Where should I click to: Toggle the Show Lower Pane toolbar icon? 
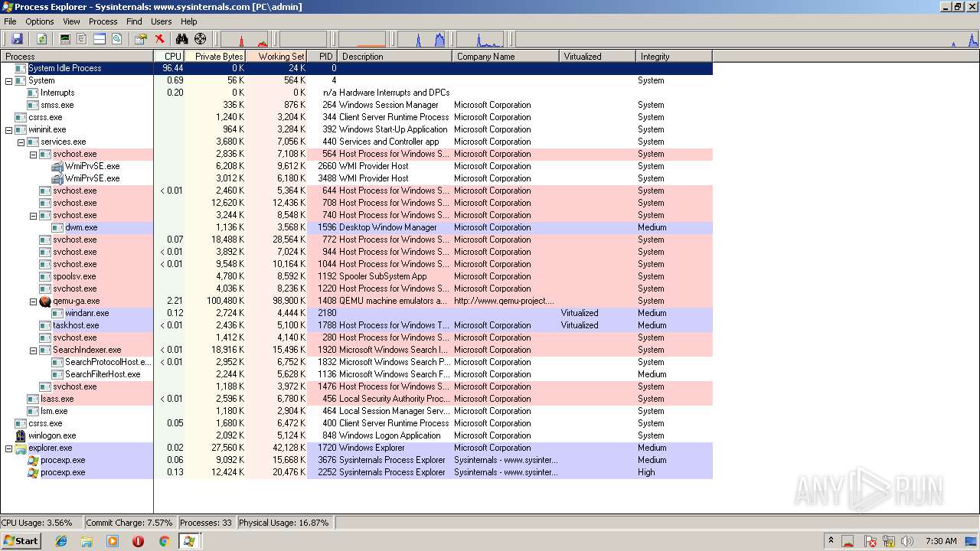pyautogui.click(x=100, y=38)
